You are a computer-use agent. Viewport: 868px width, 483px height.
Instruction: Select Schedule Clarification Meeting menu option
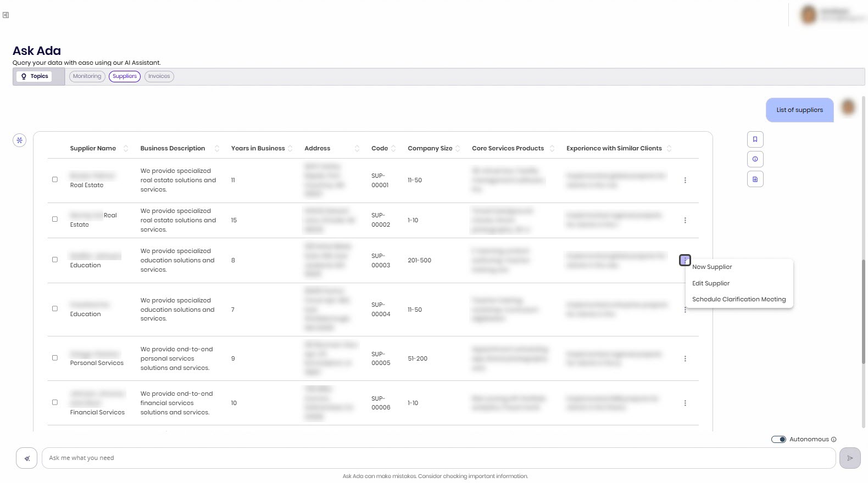point(739,300)
